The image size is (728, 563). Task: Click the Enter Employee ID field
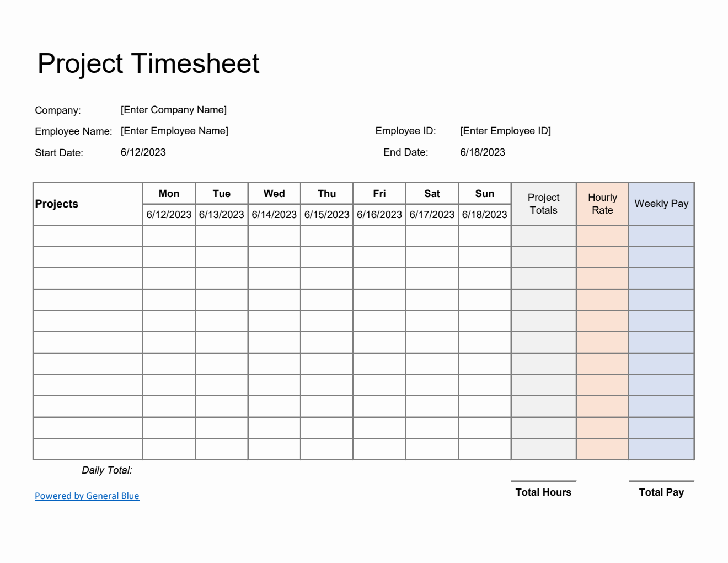505,131
